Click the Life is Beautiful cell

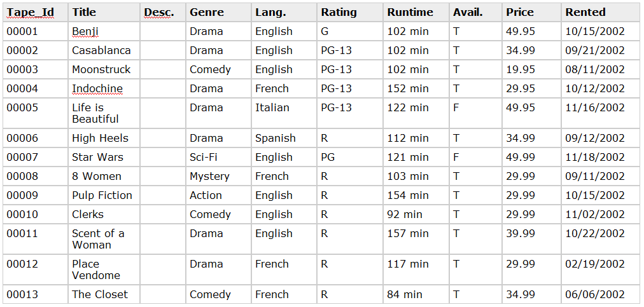(104, 113)
